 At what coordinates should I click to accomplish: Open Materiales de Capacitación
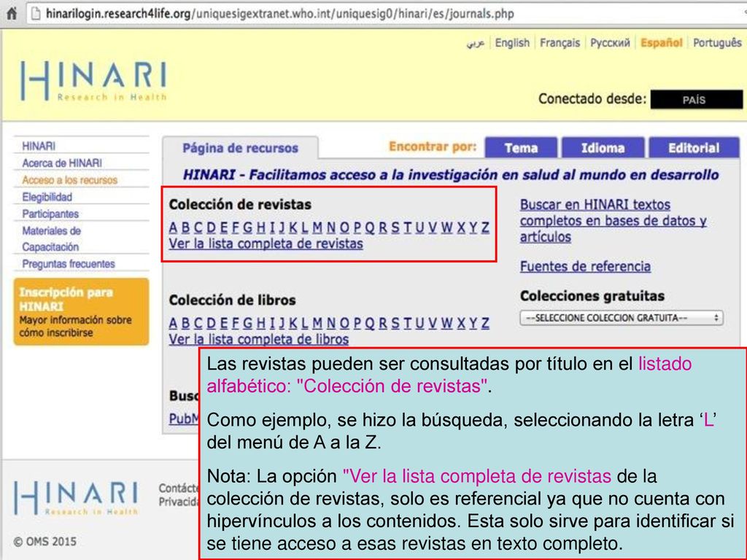[x=51, y=238]
